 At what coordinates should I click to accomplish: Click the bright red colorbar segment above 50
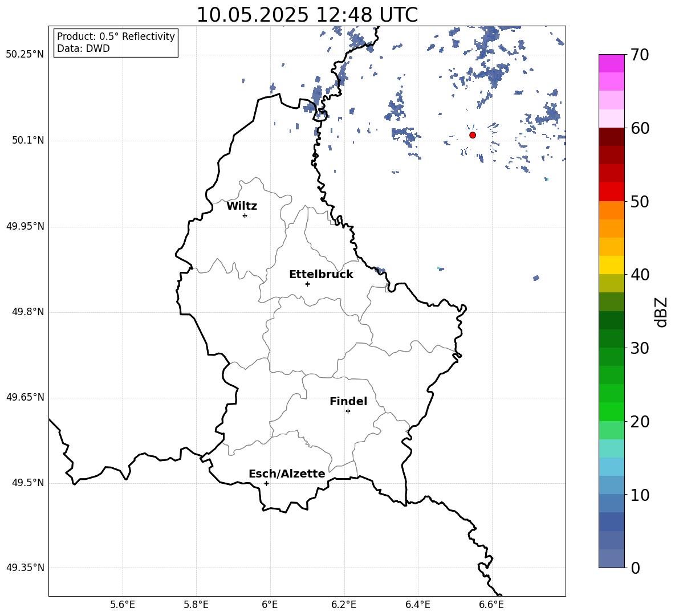[x=611, y=192]
